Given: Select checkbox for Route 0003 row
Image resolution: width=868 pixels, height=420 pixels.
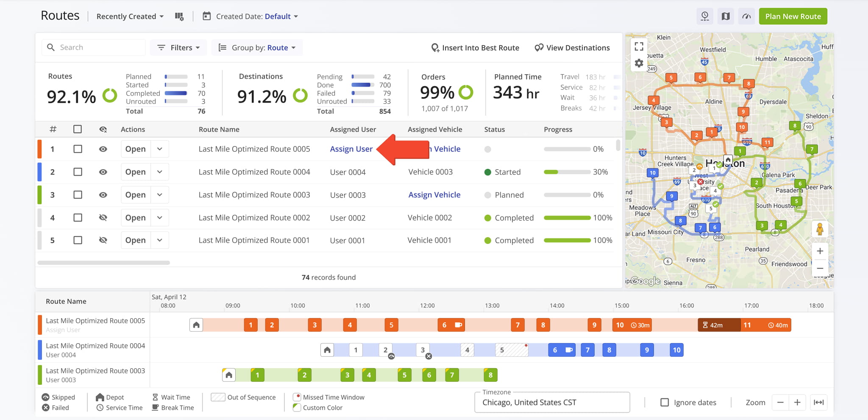Looking at the screenshot, I should [x=78, y=195].
